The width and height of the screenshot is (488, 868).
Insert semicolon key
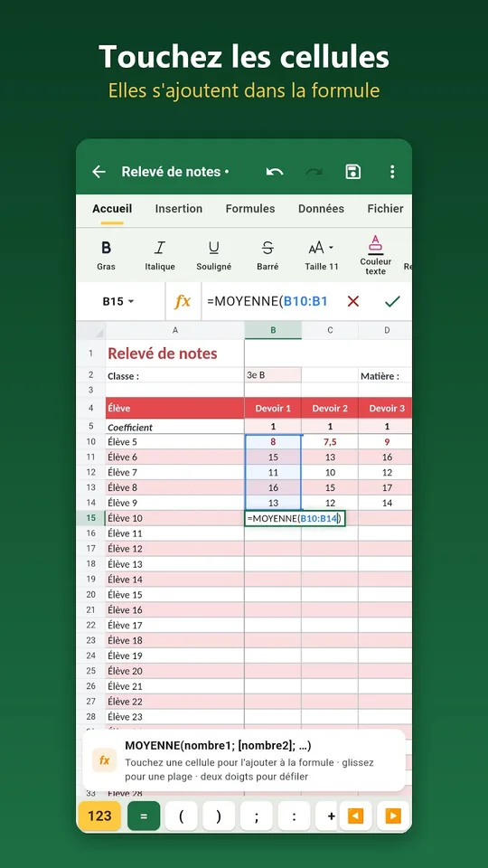256,816
